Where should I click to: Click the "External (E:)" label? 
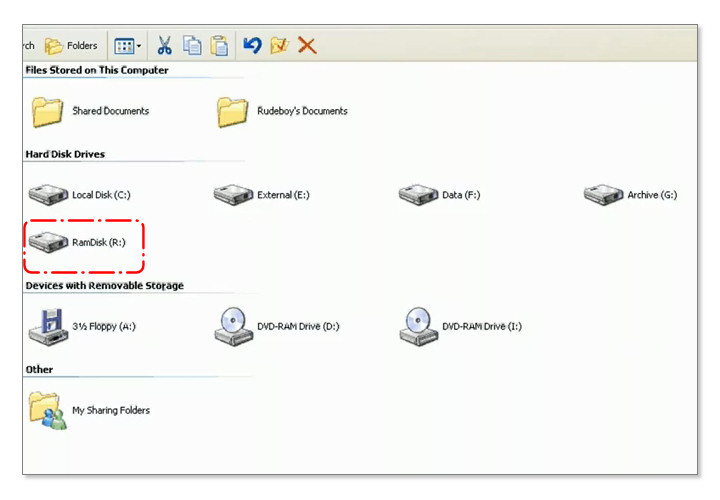point(283,195)
